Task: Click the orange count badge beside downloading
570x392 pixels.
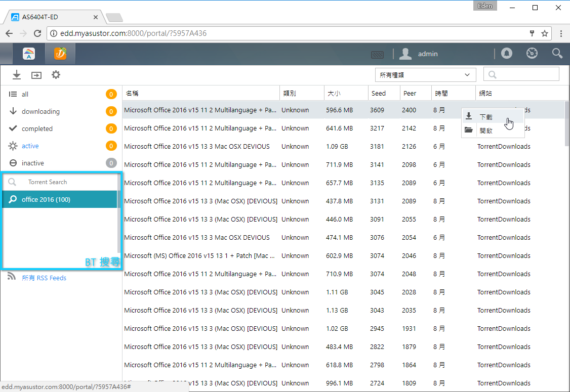Action: tap(111, 111)
